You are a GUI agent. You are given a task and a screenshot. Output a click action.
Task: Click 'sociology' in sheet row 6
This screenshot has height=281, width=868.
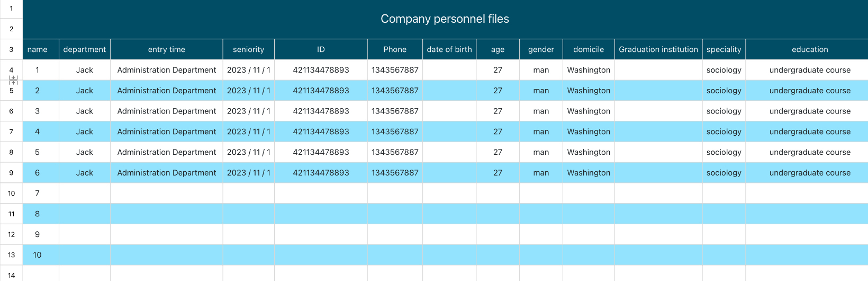pos(724,111)
